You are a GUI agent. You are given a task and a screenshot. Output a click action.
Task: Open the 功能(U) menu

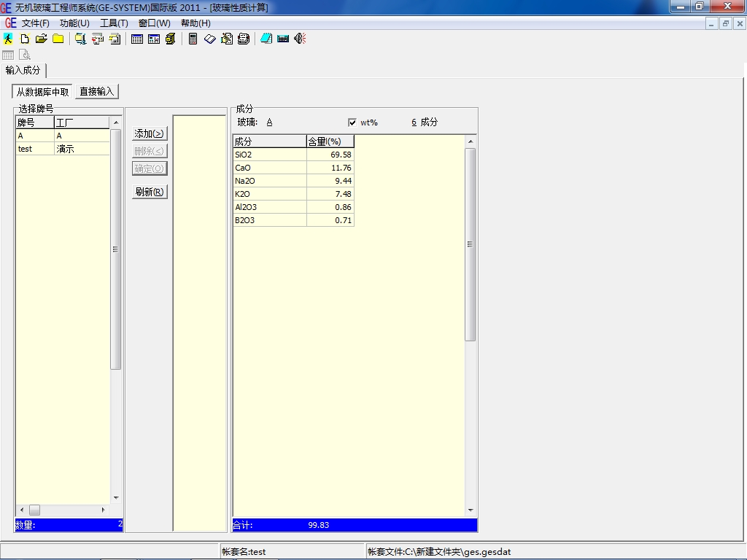74,23
